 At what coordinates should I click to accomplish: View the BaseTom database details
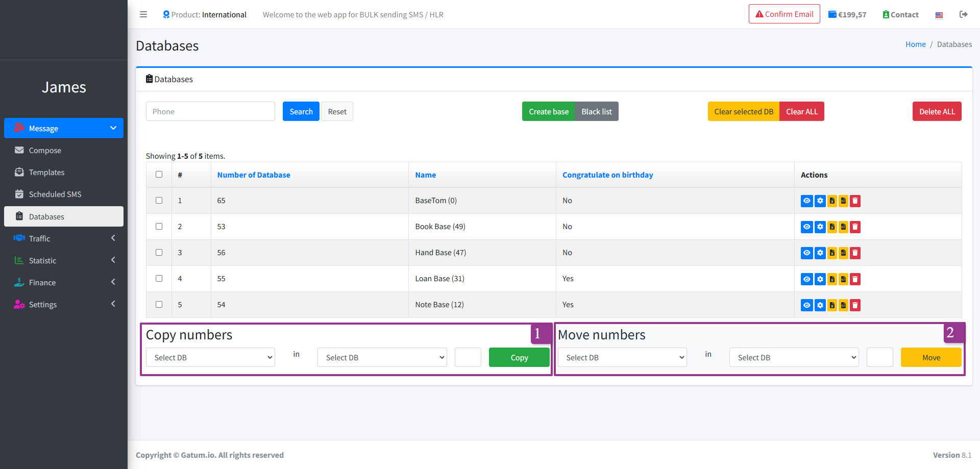tap(806, 201)
